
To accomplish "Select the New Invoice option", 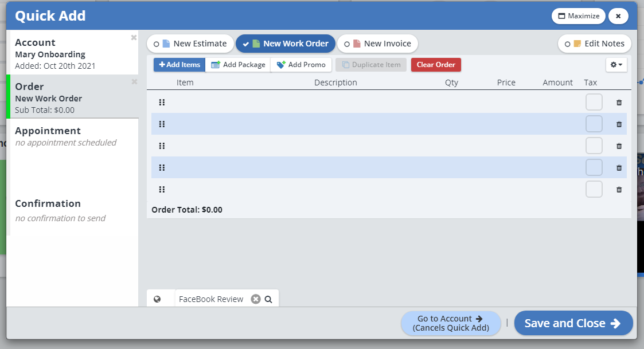I will (x=377, y=44).
